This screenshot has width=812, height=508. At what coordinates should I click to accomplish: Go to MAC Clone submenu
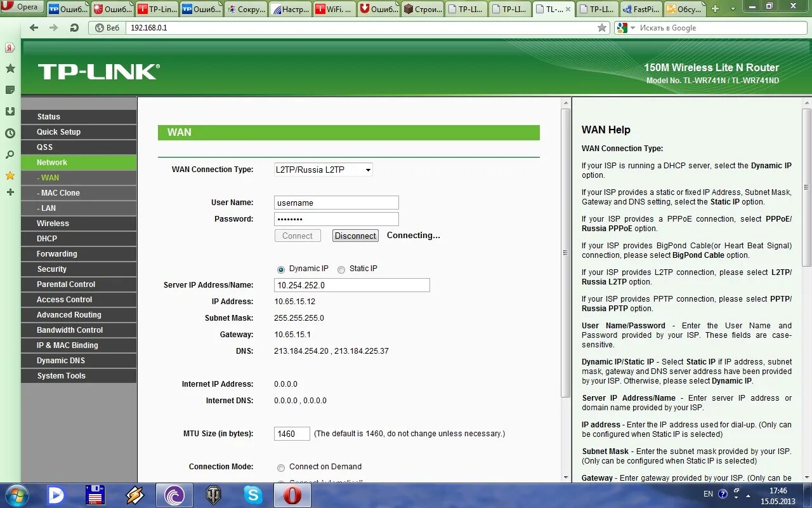(79, 193)
